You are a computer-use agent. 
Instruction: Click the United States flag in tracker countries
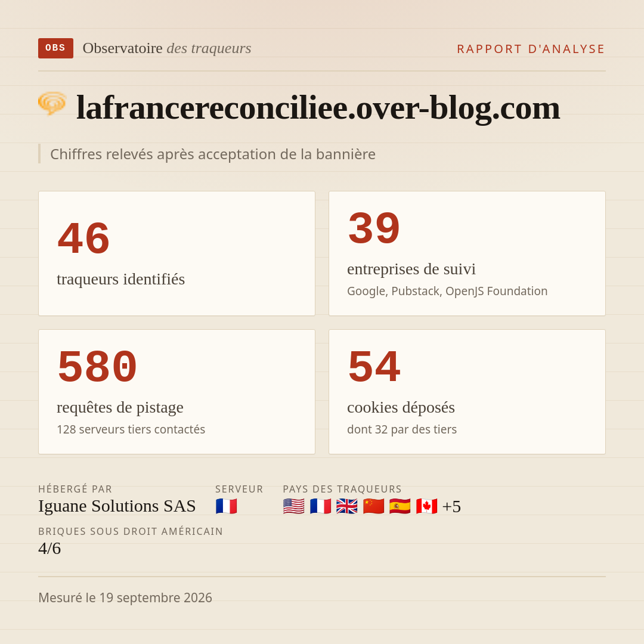[293, 506]
